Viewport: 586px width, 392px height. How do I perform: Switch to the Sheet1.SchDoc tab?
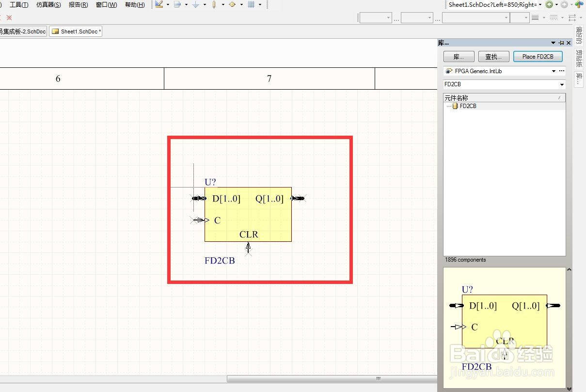point(76,31)
